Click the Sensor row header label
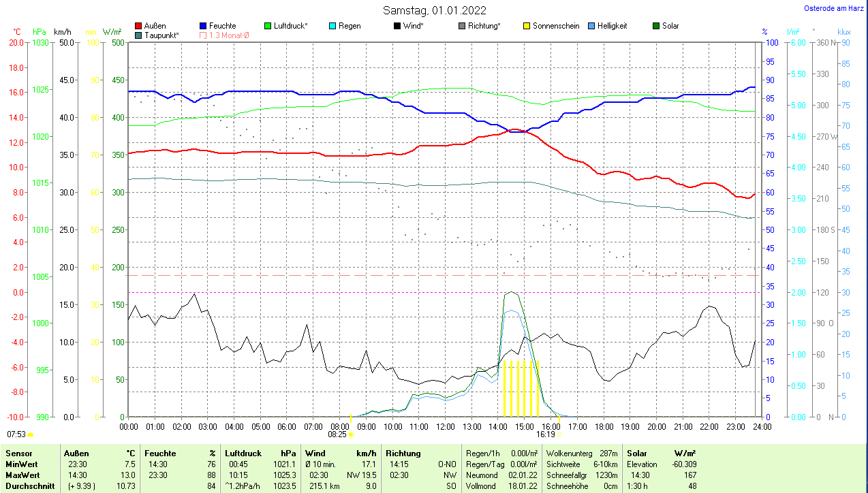 (x=18, y=453)
